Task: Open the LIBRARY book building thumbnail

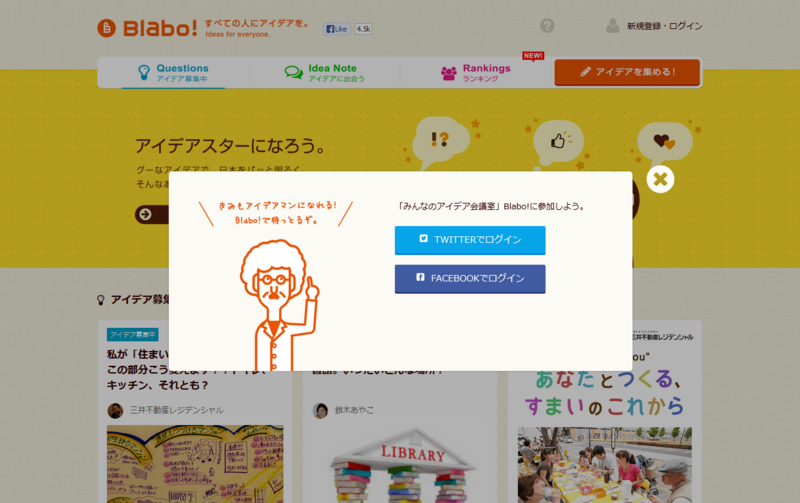Action: tap(401, 464)
